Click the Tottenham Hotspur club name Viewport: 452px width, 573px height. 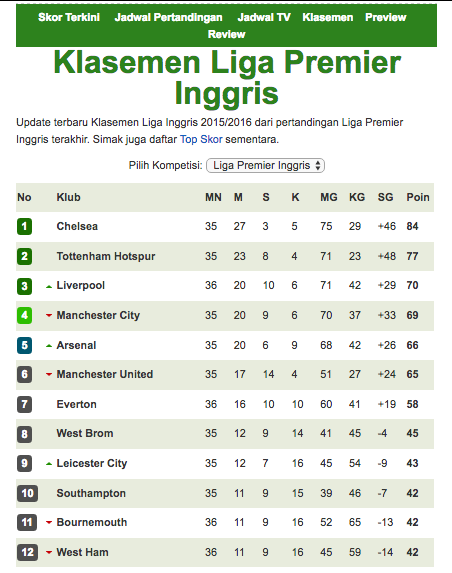106,256
